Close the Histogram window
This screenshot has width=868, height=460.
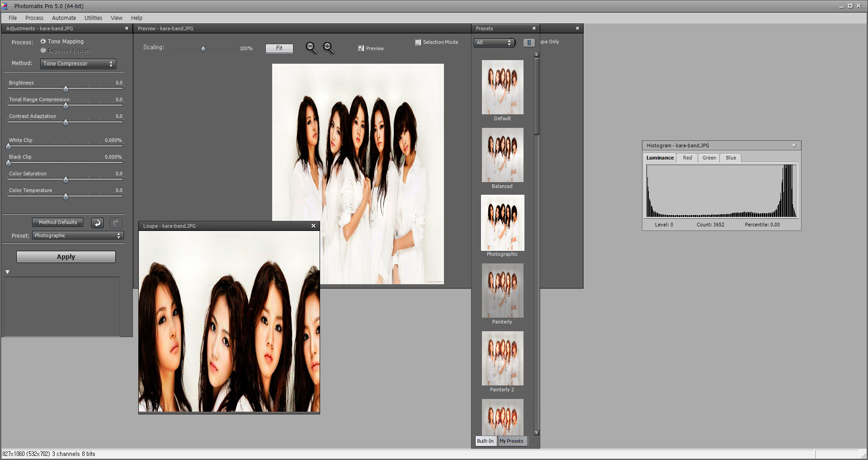click(x=794, y=146)
